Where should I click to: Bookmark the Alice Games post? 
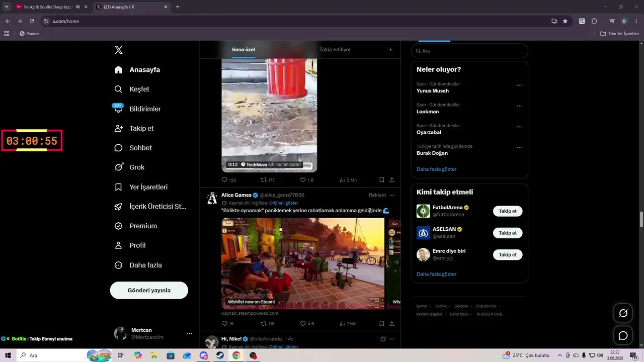point(382,323)
